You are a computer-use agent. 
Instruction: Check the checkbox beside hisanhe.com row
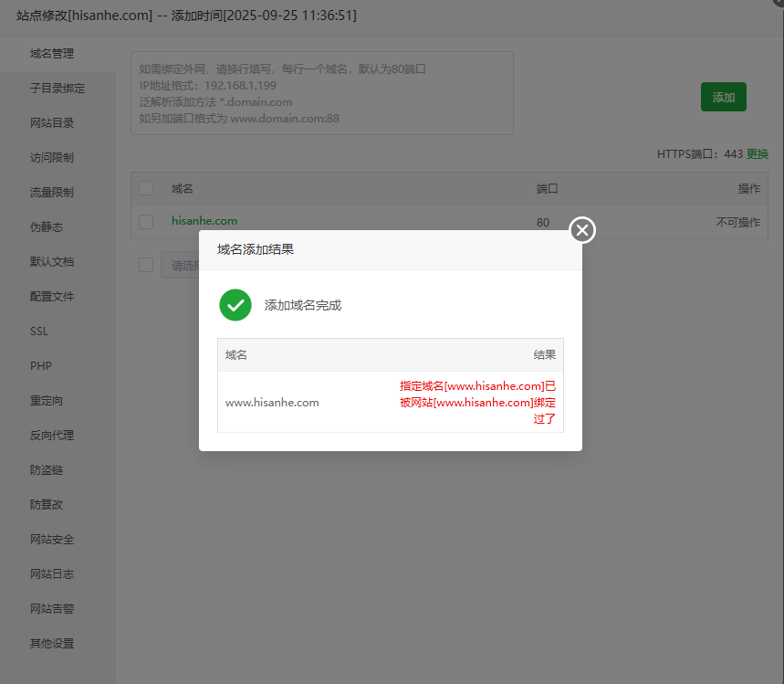(146, 220)
